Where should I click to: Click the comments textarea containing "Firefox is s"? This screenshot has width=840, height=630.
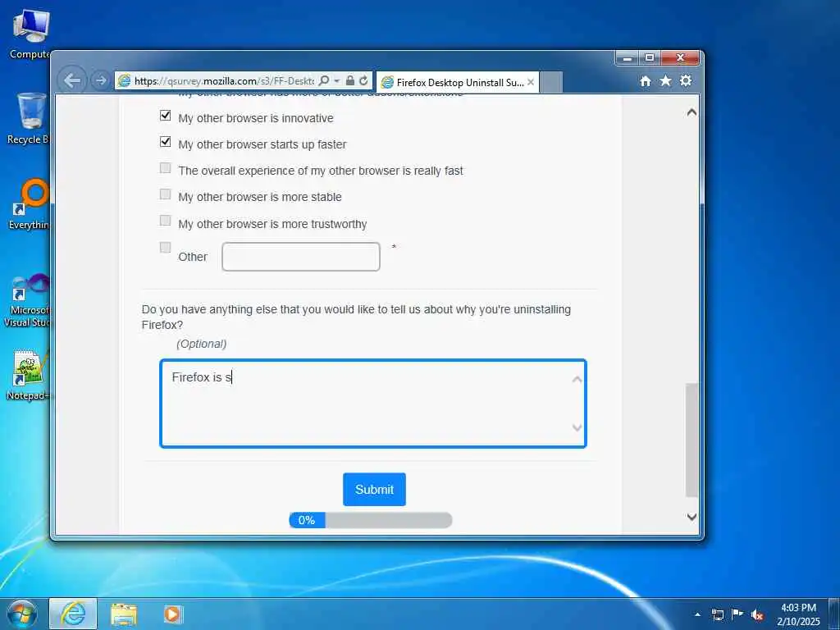[x=373, y=404]
